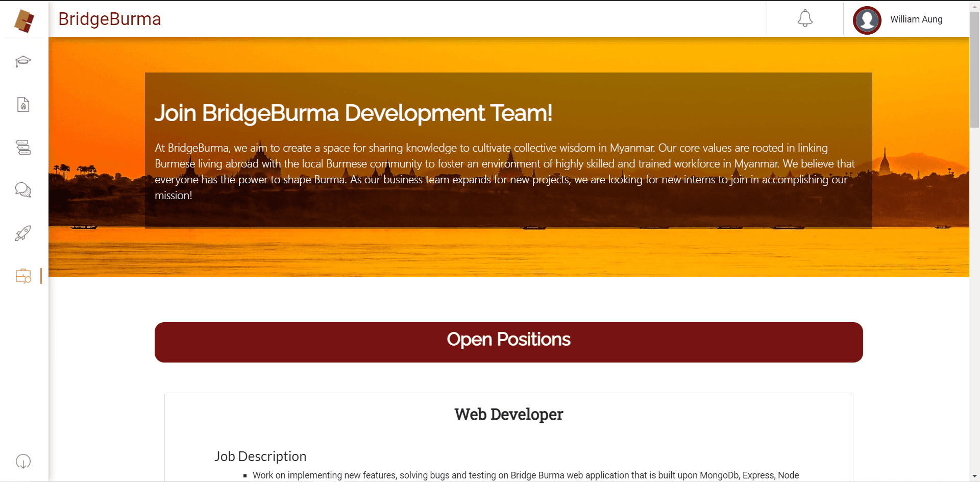Click the Join BridgeBurma Development Team headline

pos(353,113)
